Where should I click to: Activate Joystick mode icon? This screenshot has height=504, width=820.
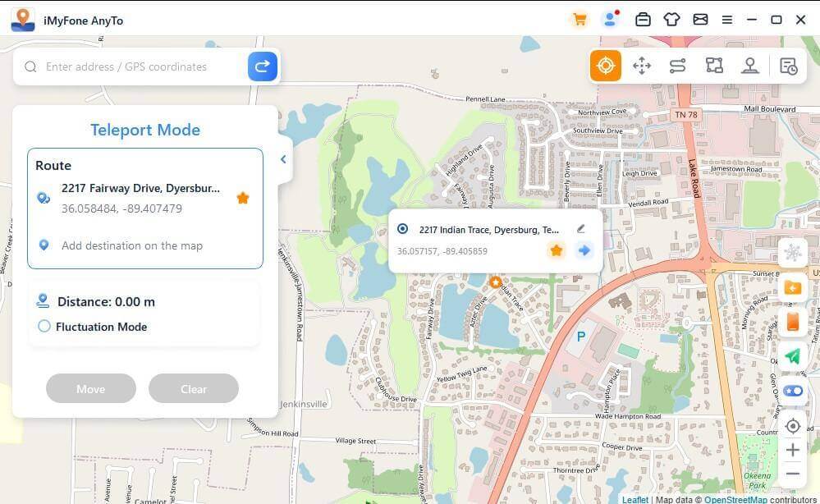click(750, 66)
